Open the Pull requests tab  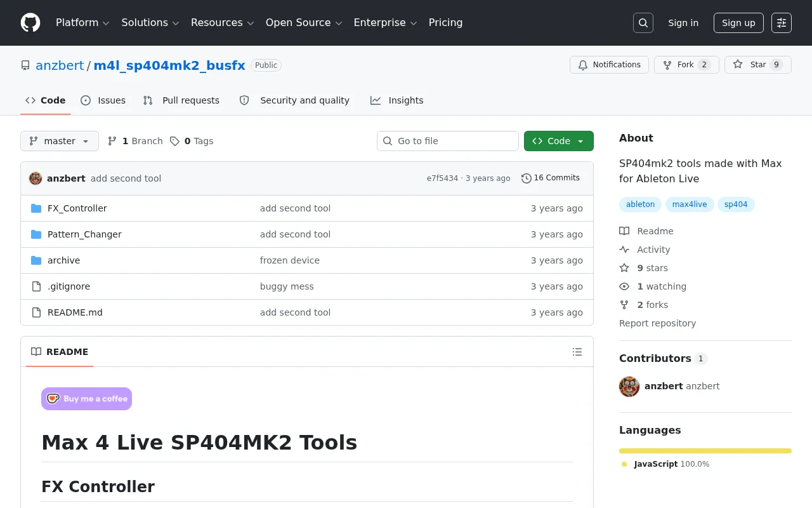click(181, 100)
